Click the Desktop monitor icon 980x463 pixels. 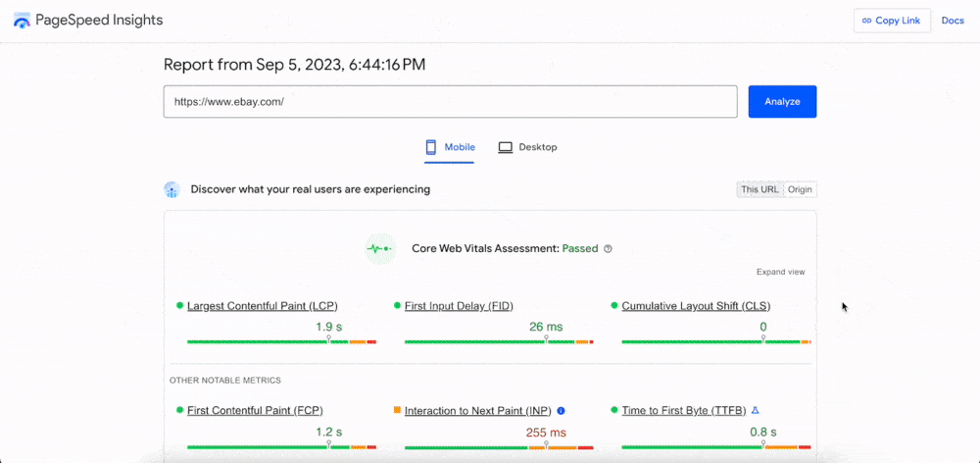tap(506, 147)
